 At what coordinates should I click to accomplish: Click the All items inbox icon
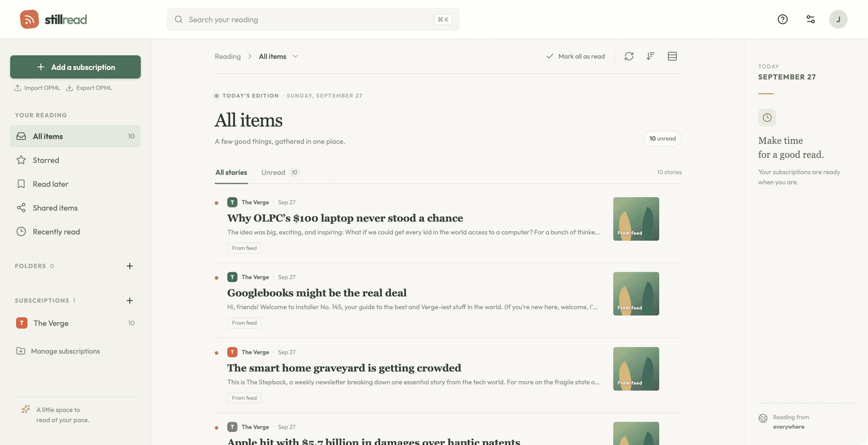(x=21, y=136)
